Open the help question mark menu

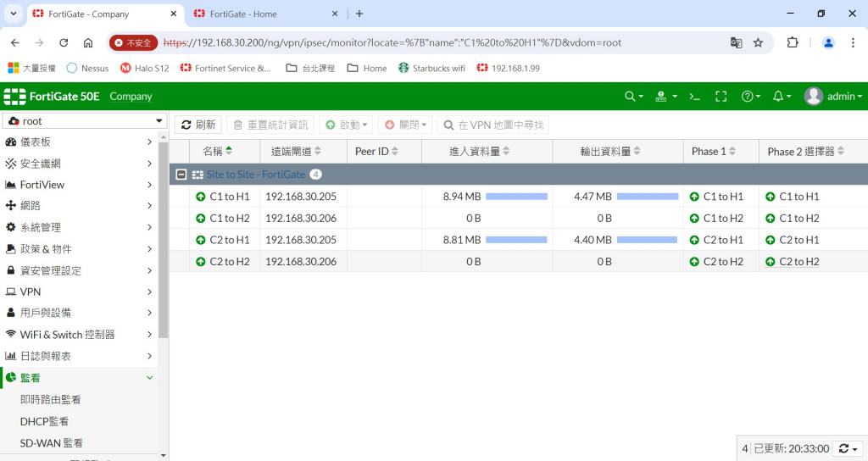750,97
